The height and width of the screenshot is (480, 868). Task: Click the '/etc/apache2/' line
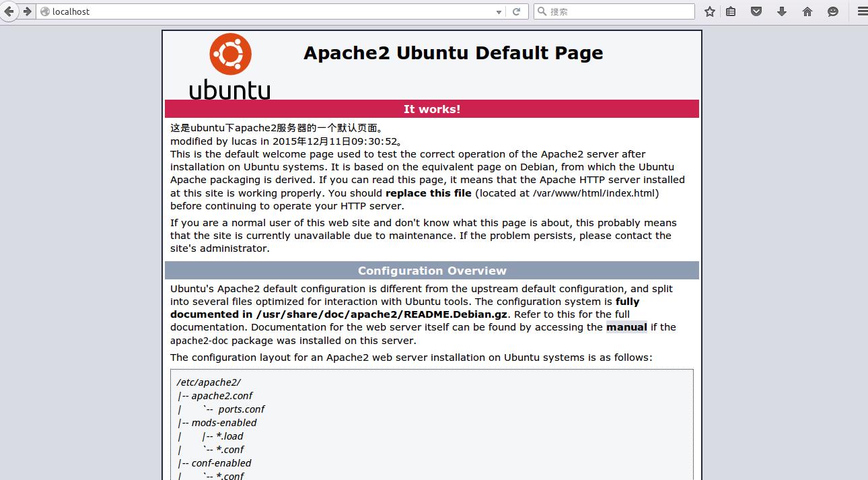pyautogui.click(x=209, y=382)
